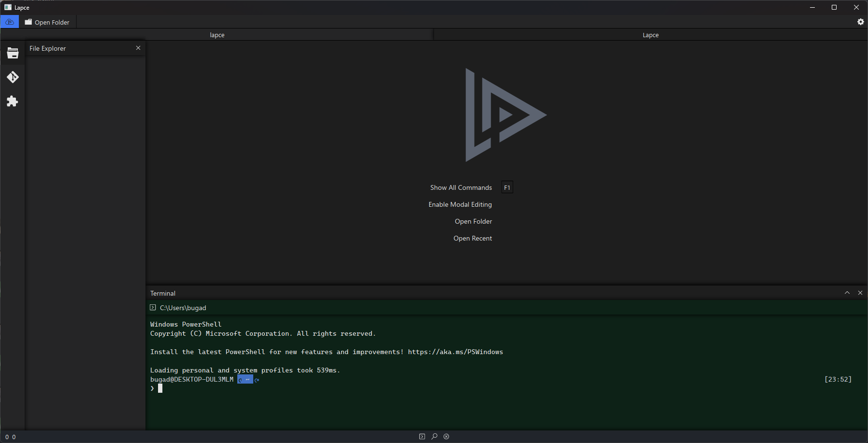This screenshot has height=443, width=868.
Task: Dismiss the File Explorer panel
Action: (x=138, y=48)
